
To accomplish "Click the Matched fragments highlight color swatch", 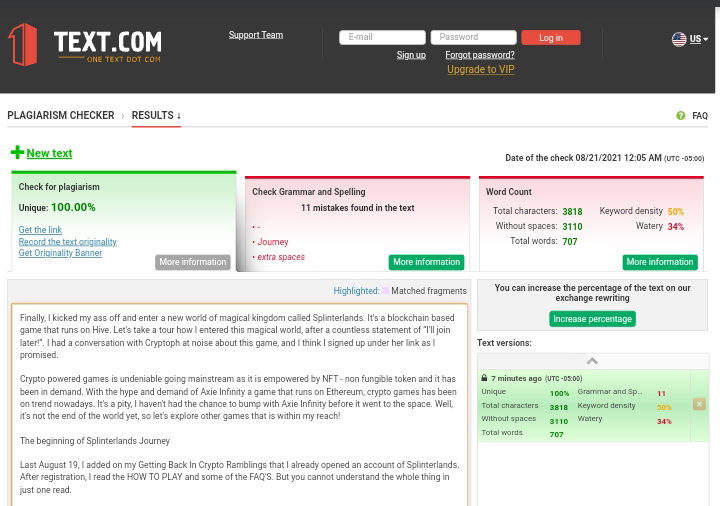I will (x=385, y=291).
